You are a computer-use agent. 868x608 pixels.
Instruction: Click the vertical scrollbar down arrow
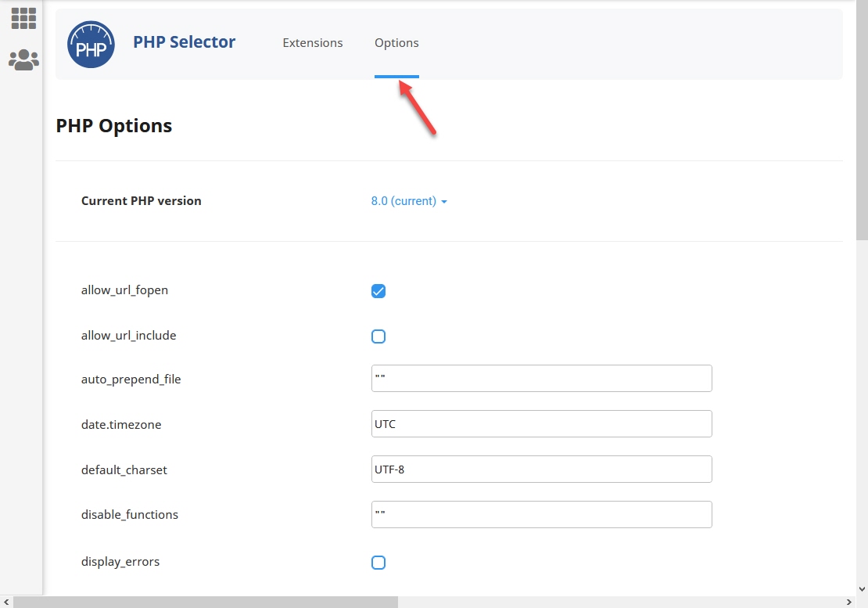(862, 589)
